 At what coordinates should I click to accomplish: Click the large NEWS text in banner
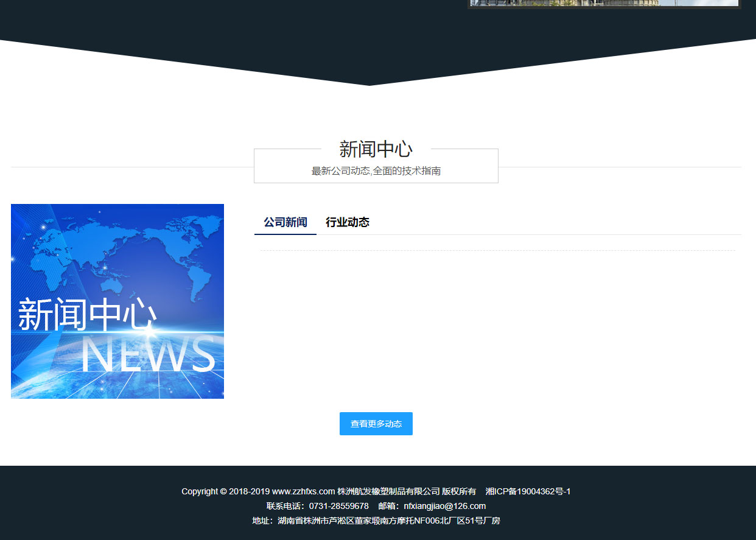coord(148,355)
